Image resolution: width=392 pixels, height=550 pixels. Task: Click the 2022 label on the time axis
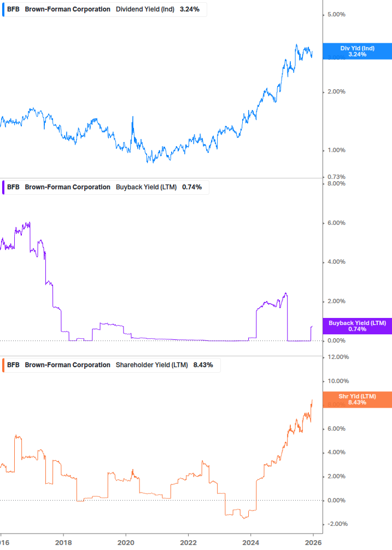coord(188,543)
